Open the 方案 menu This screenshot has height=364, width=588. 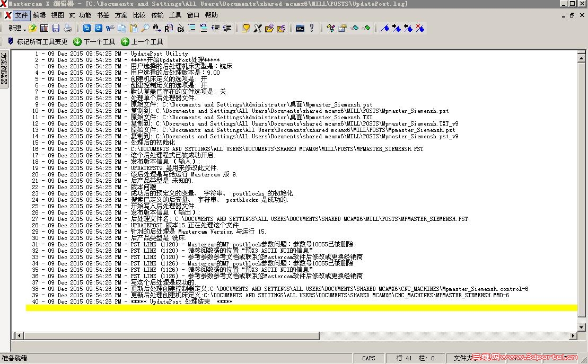pos(121,15)
